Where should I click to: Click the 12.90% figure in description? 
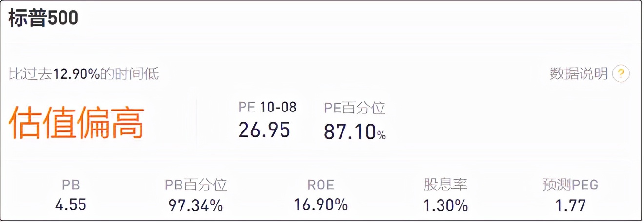(76, 74)
